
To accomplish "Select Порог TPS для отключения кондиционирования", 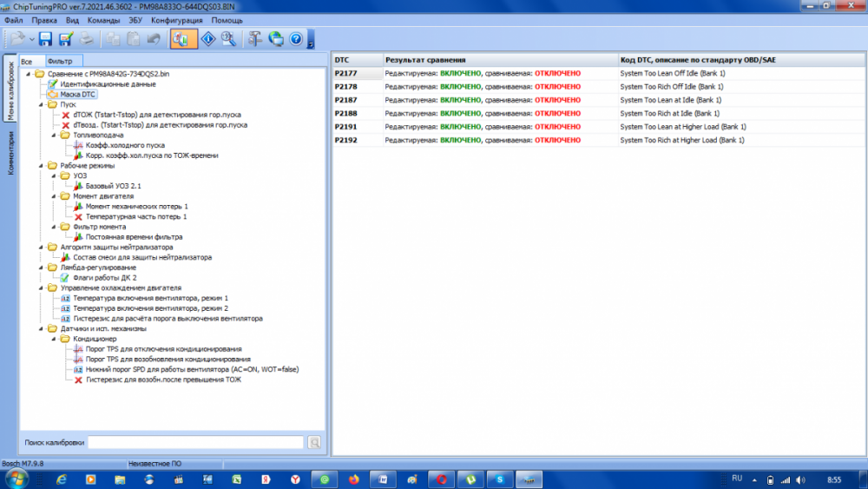I will tap(164, 349).
